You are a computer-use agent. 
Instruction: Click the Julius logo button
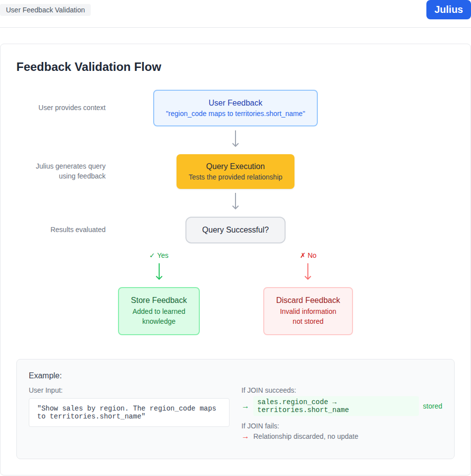coord(448,10)
